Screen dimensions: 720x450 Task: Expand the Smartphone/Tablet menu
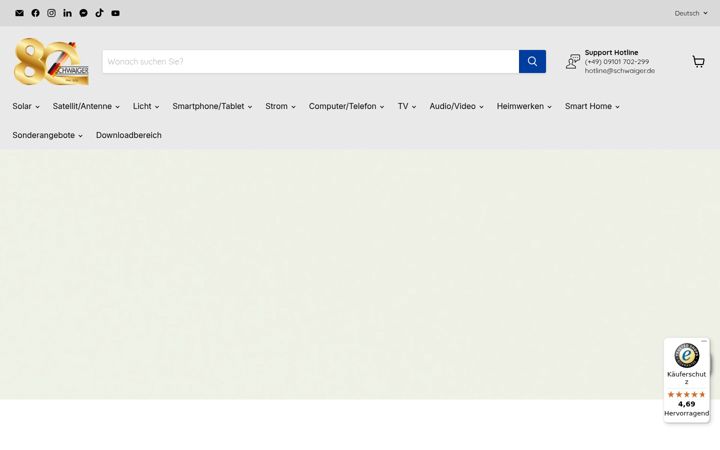coord(213,106)
